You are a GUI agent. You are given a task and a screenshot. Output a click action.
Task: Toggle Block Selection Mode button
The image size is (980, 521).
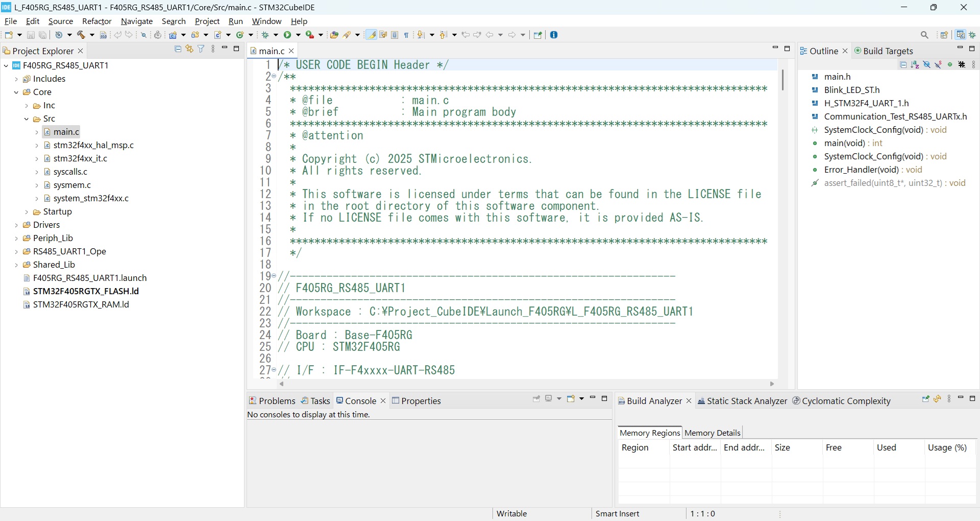395,35
